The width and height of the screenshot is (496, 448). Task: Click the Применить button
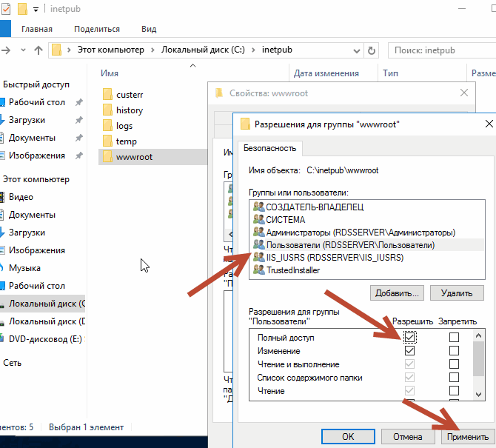[466, 436]
